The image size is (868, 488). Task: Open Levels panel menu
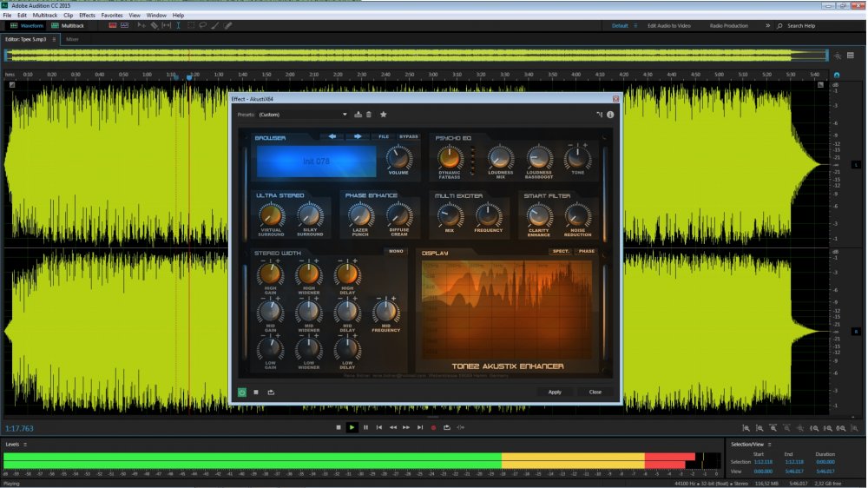[x=25, y=445]
